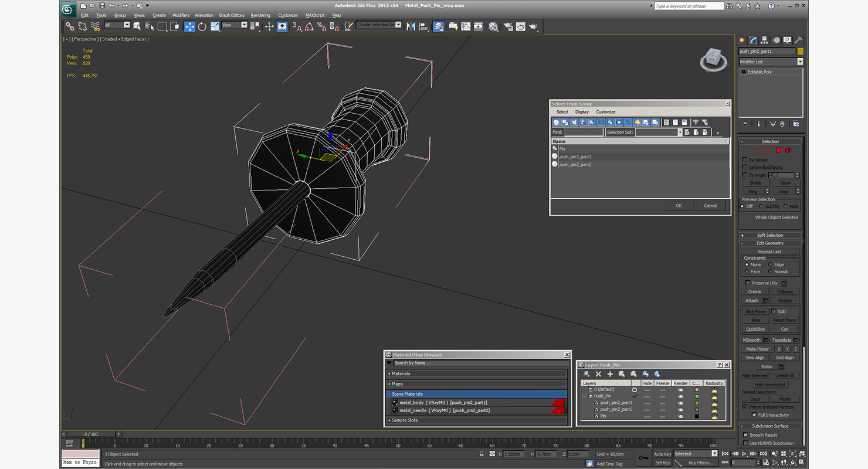Click the Attach button
This screenshot has width=868, height=469.
[752, 301]
